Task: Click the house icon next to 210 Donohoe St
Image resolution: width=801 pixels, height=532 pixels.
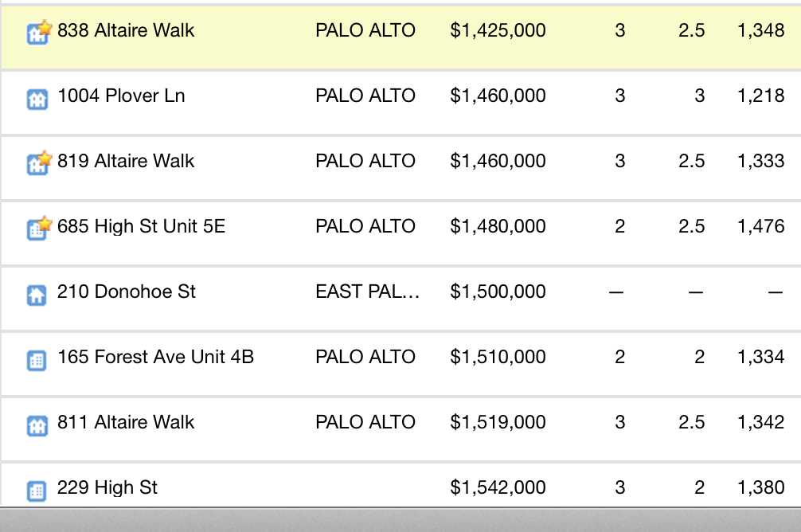Action: pos(37,295)
